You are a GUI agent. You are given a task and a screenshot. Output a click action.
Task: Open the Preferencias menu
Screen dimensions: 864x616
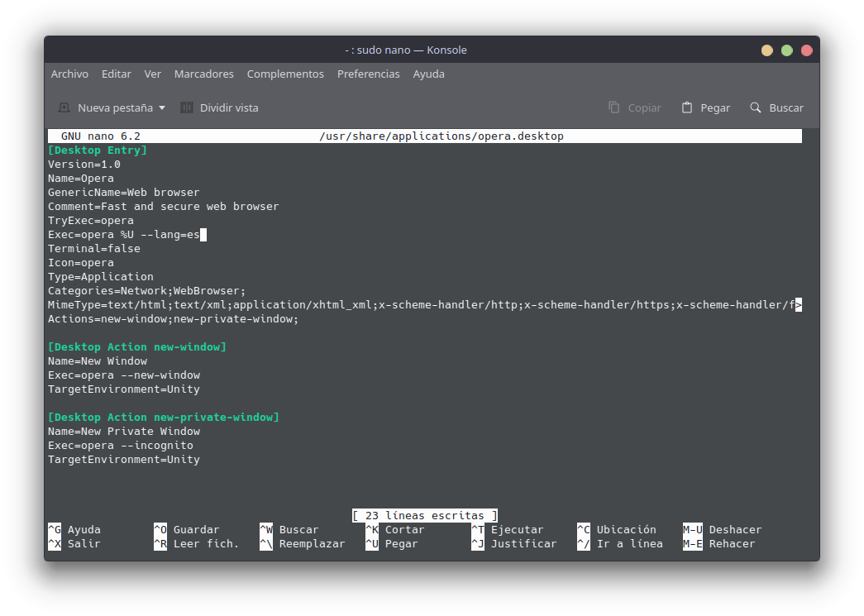click(x=369, y=74)
